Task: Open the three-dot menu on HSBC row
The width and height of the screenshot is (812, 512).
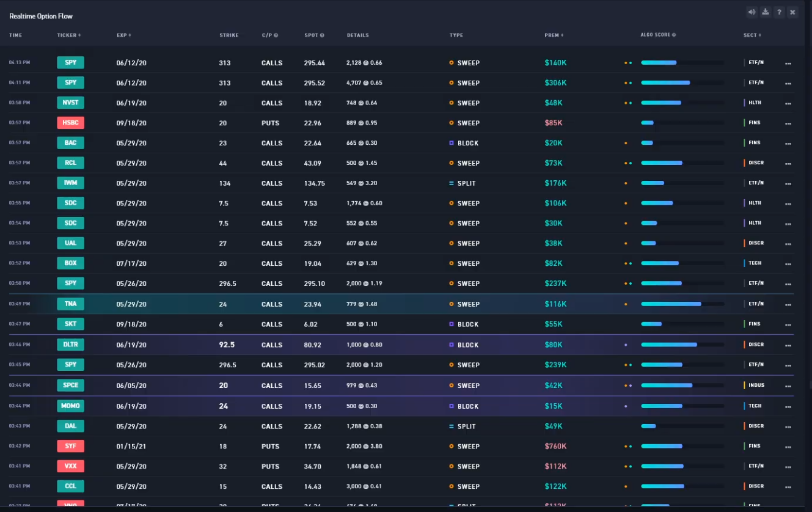Action: 788,123
